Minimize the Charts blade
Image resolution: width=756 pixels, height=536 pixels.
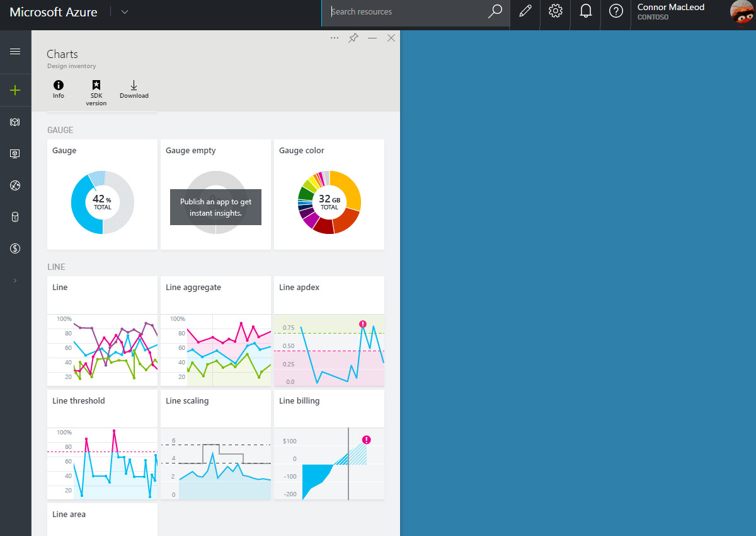click(372, 38)
